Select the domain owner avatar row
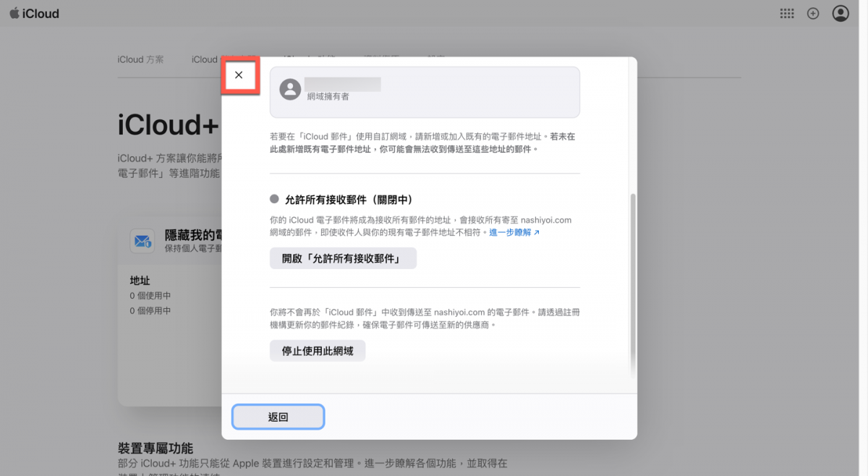The width and height of the screenshot is (868, 476). [x=425, y=92]
